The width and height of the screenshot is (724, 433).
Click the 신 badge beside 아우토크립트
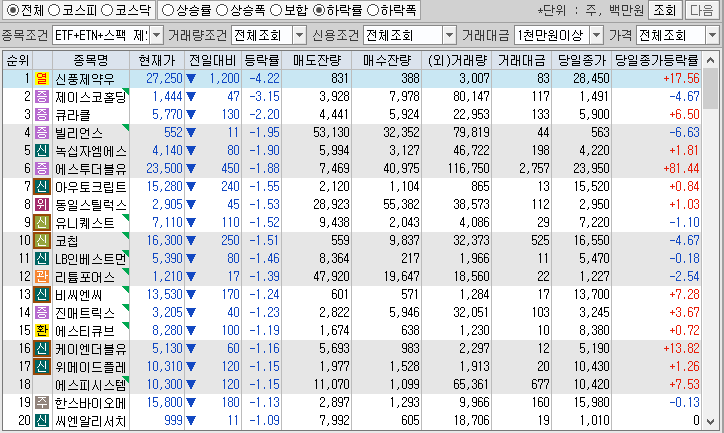pos(42,186)
